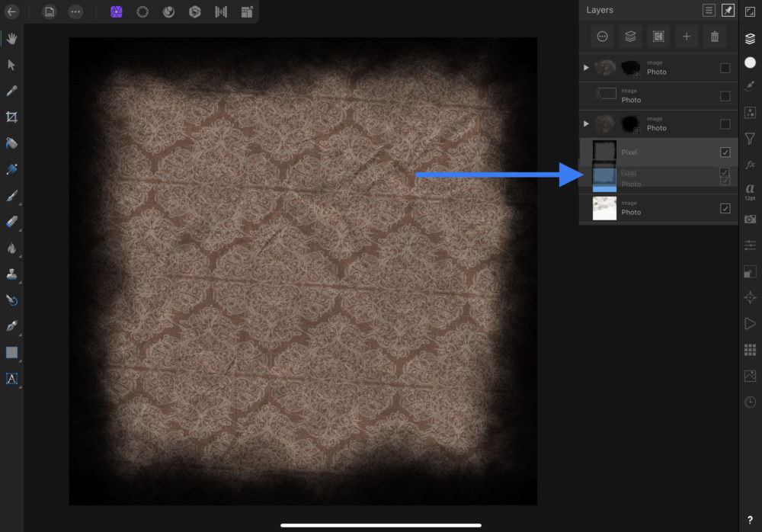The height and width of the screenshot is (532, 762).
Task: Show the Pixel layer visibility checkbox
Action: [725, 152]
